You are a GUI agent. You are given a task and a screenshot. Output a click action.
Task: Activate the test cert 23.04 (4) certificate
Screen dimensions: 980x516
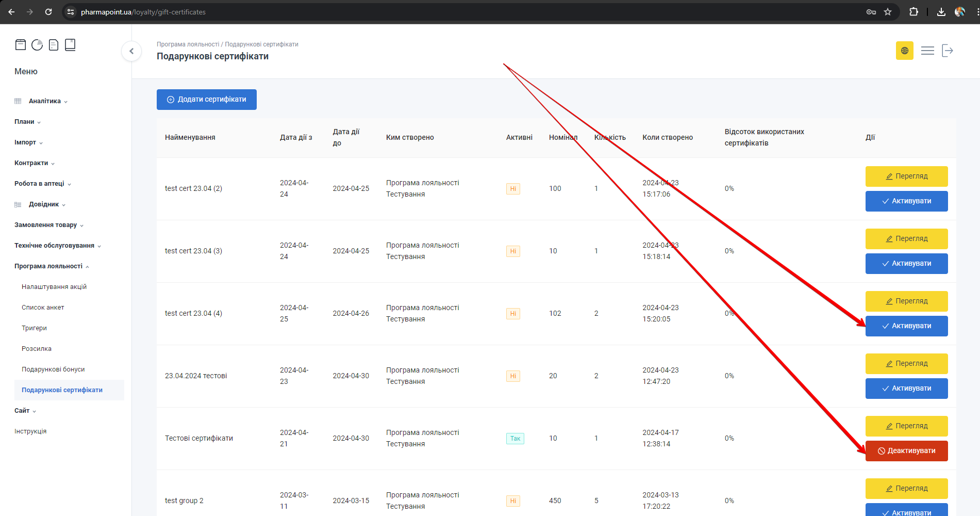tap(906, 326)
